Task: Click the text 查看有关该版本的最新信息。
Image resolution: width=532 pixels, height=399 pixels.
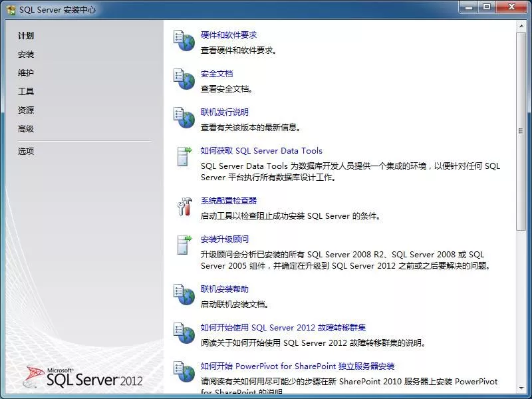Action: 251,128
